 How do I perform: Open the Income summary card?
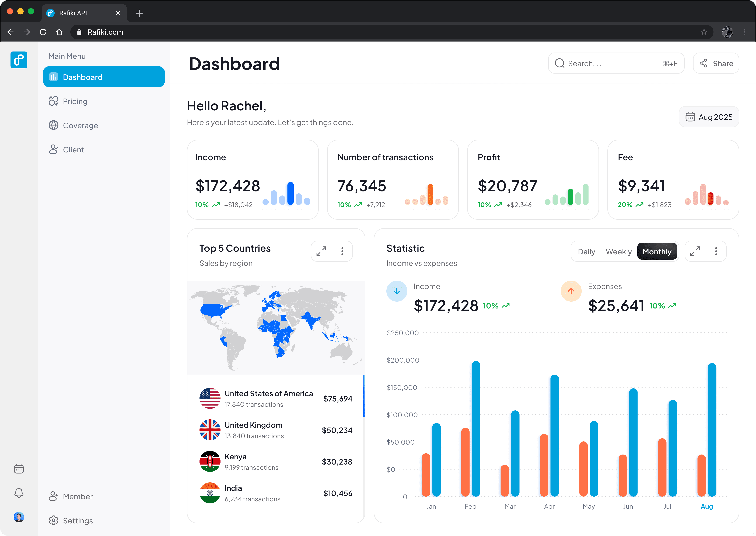[253, 180]
